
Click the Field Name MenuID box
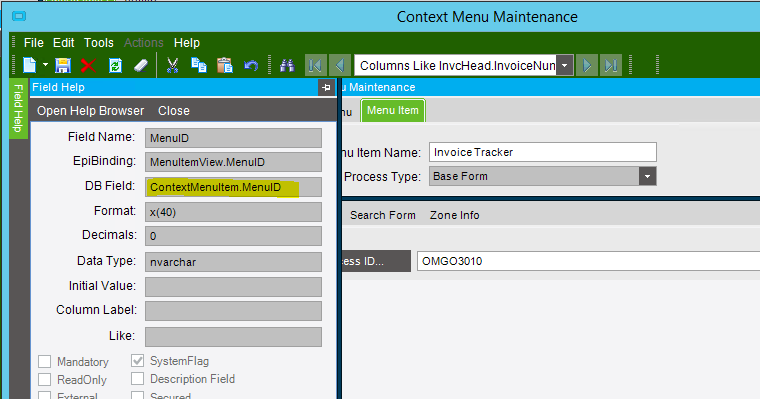tap(233, 138)
